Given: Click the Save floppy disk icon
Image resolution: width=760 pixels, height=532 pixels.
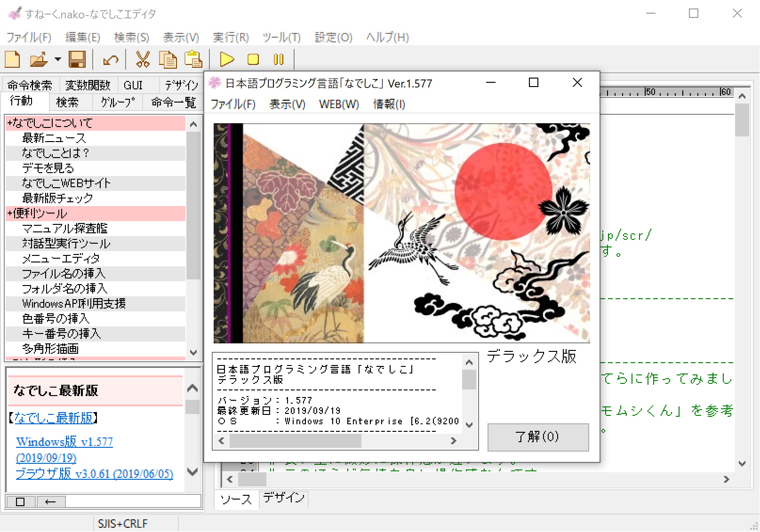Looking at the screenshot, I should tap(77, 59).
